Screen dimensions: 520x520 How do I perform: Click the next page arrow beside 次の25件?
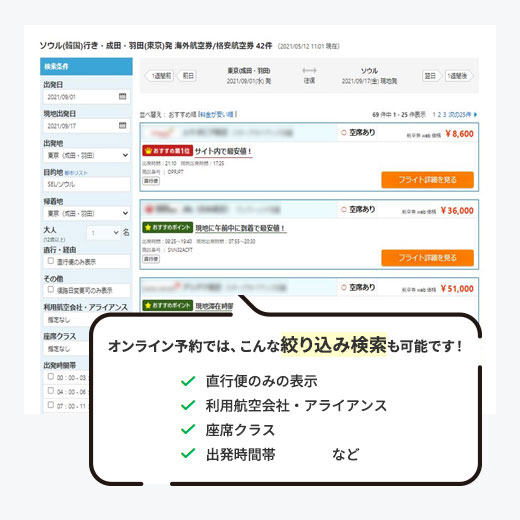475,114
